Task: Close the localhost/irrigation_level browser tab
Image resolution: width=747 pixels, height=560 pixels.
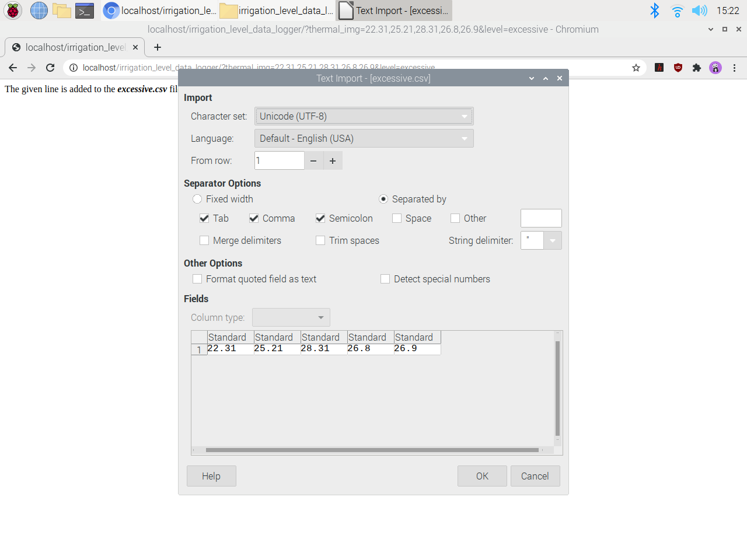Action: click(135, 47)
